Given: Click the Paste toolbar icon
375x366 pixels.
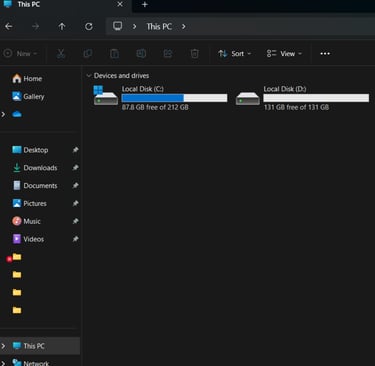Looking at the screenshot, I should [114, 53].
